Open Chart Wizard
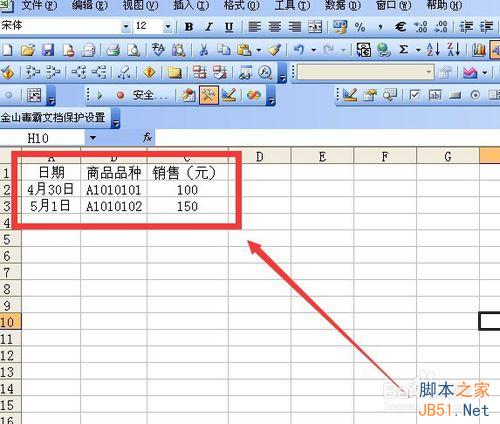This screenshot has height=424, width=500. coord(479,50)
